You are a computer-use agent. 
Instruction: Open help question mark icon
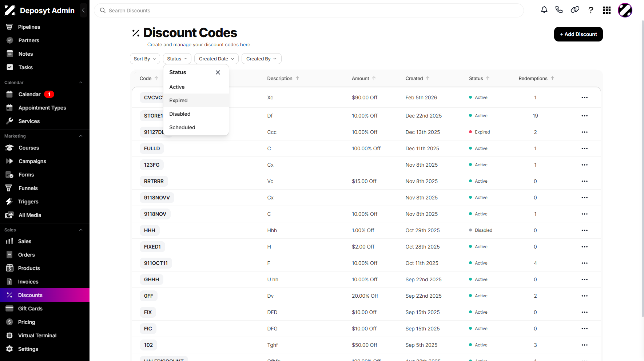click(x=591, y=10)
